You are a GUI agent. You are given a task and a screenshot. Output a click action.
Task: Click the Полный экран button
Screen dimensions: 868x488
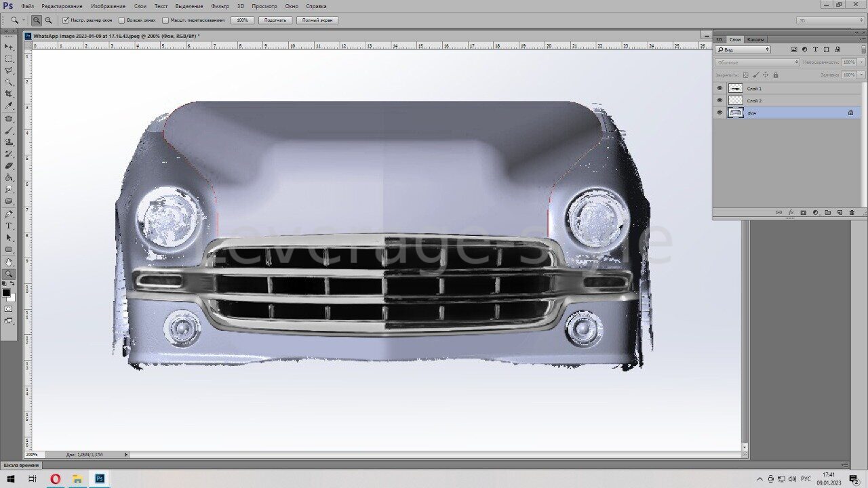point(317,20)
